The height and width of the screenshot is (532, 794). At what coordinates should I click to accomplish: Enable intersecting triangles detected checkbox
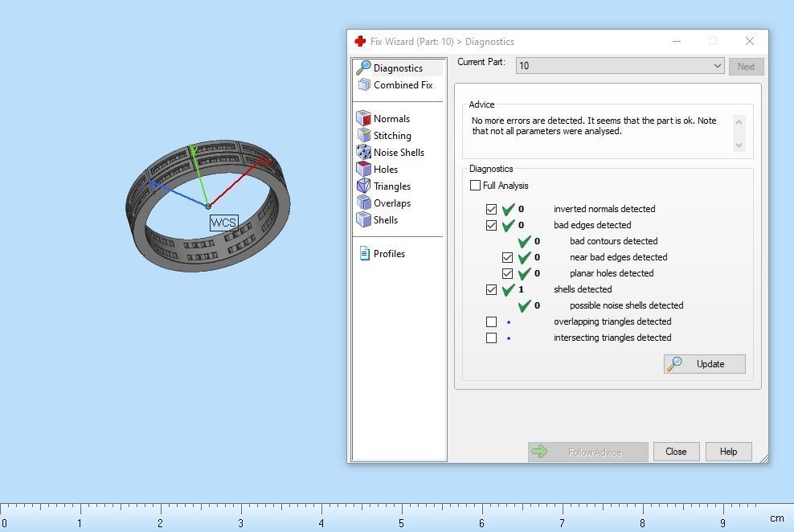tap(491, 338)
